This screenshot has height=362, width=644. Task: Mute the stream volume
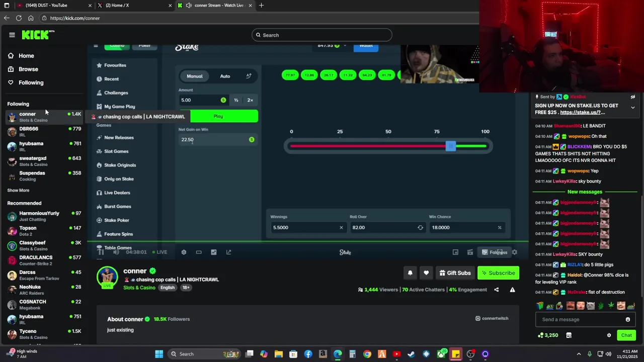[x=116, y=252]
